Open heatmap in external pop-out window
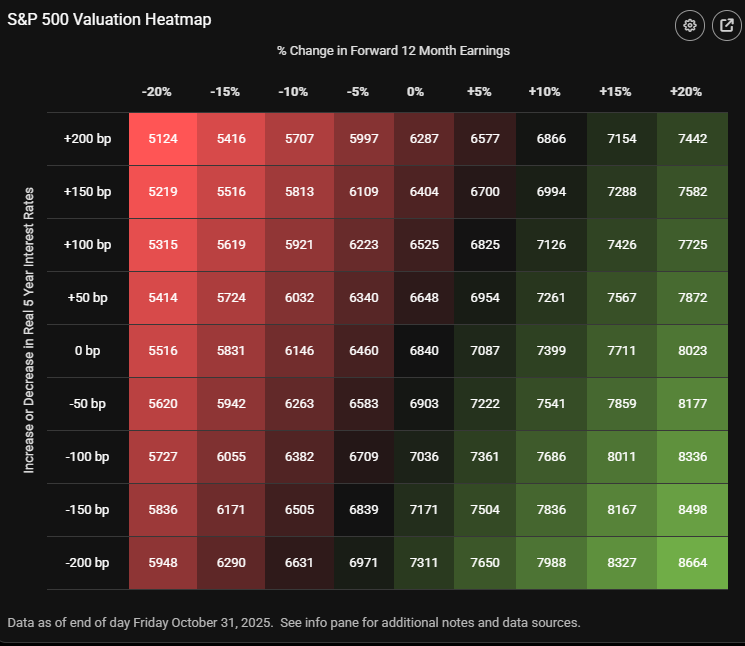Viewport: 745px width, 646px height. (726, 25)
